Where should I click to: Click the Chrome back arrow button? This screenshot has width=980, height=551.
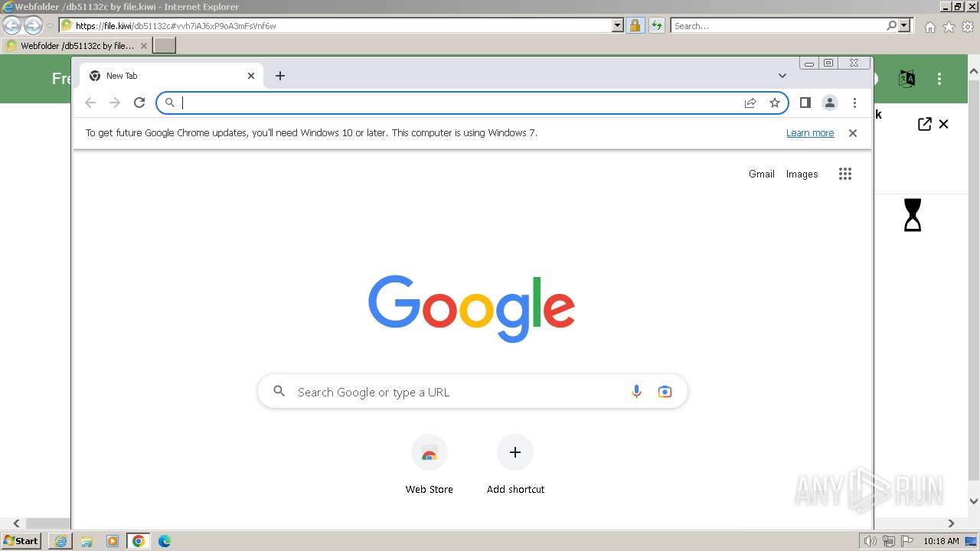[90, 103]
